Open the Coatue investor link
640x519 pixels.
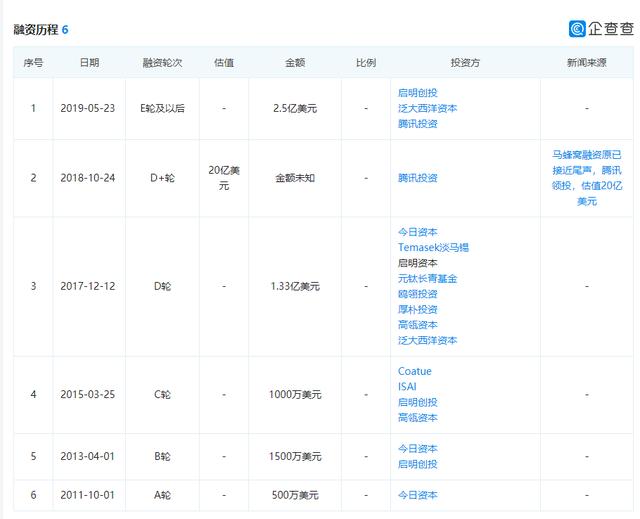415,371
